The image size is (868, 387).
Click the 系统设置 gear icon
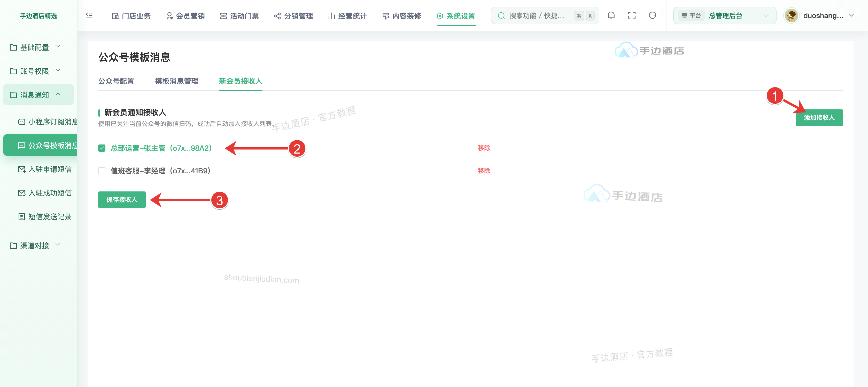point(440,16)
